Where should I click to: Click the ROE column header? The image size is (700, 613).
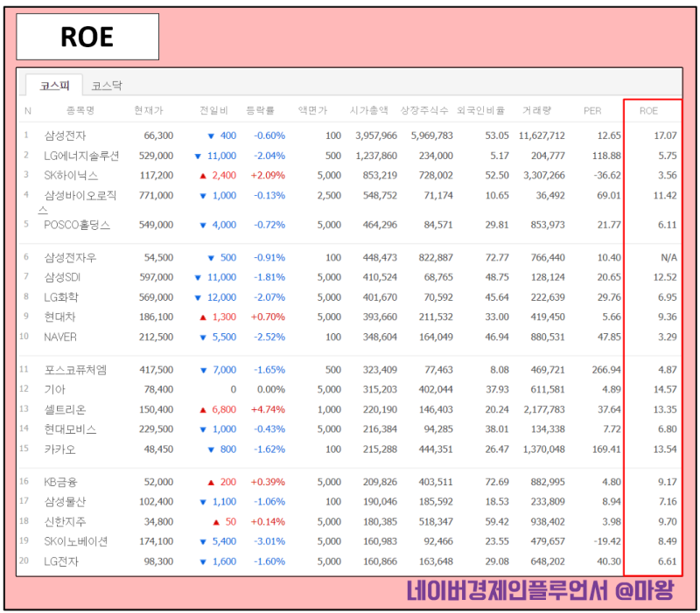point(648,111)
